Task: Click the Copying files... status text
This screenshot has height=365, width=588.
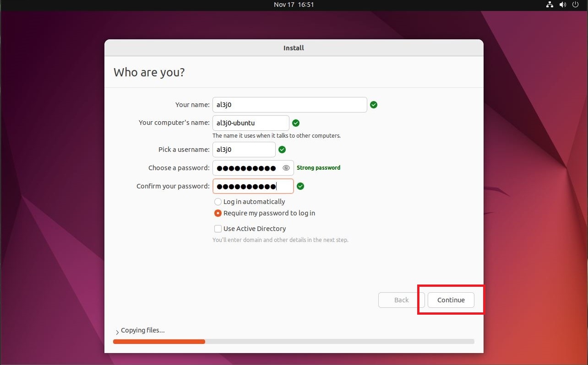Action: pyautogui.click(x=143, y=330)
